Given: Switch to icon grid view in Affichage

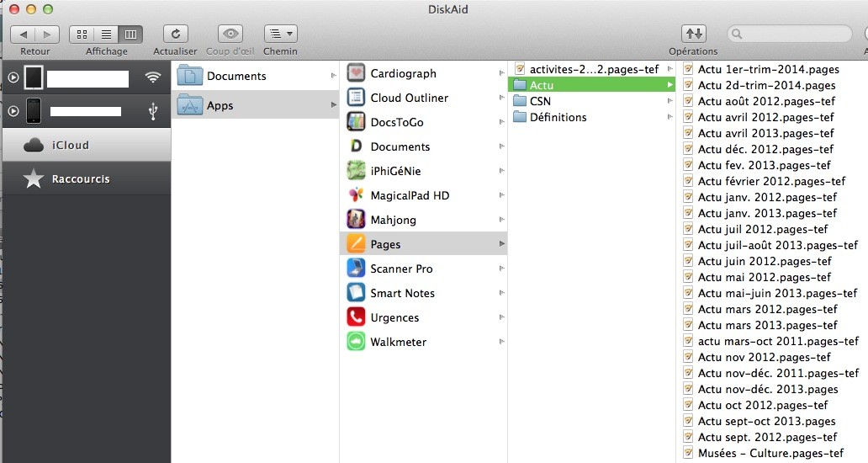Looking at the screenshot, I should 82,34.
